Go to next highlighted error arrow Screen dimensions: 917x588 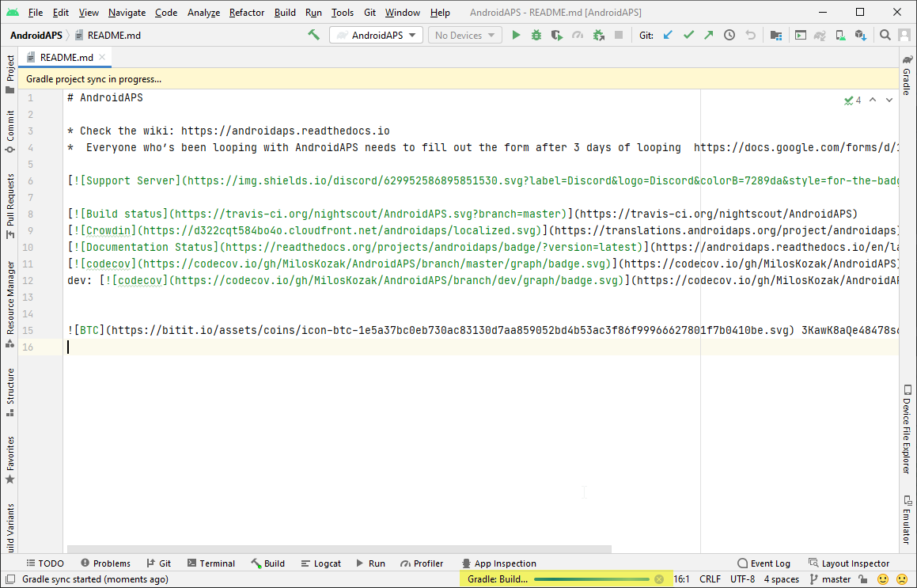tap(889, 100)
